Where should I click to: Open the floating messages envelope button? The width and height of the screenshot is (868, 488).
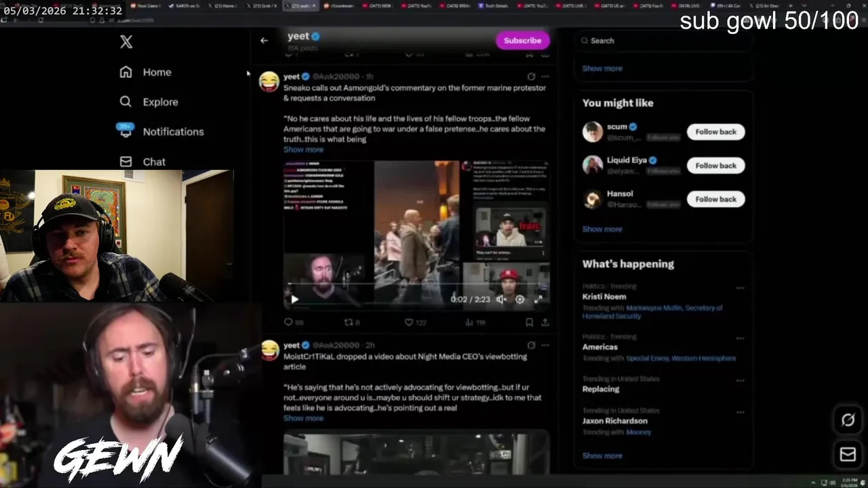pyautogui.click(x=848, y=454)
